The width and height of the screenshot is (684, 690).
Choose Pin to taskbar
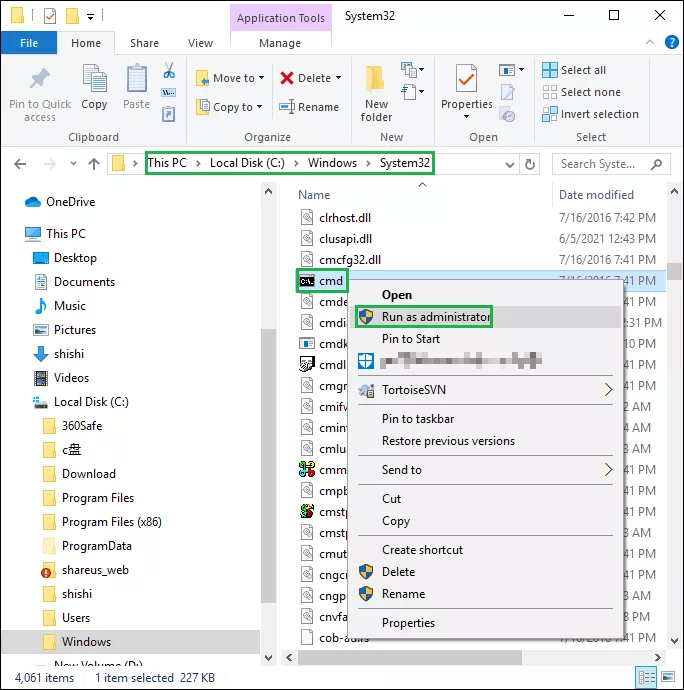[x=485, y=419]
